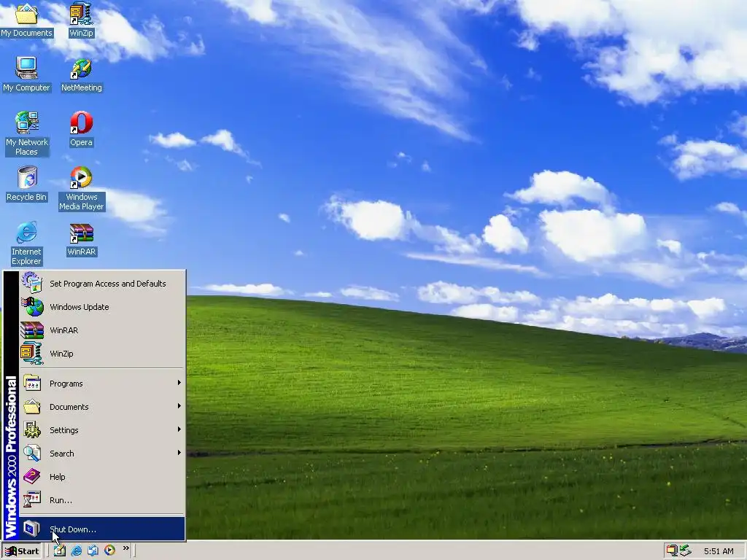The height and width of the screenshot is (560, 747).
Task: Select the My Computer desktop icon
Action: click(26, 75)
